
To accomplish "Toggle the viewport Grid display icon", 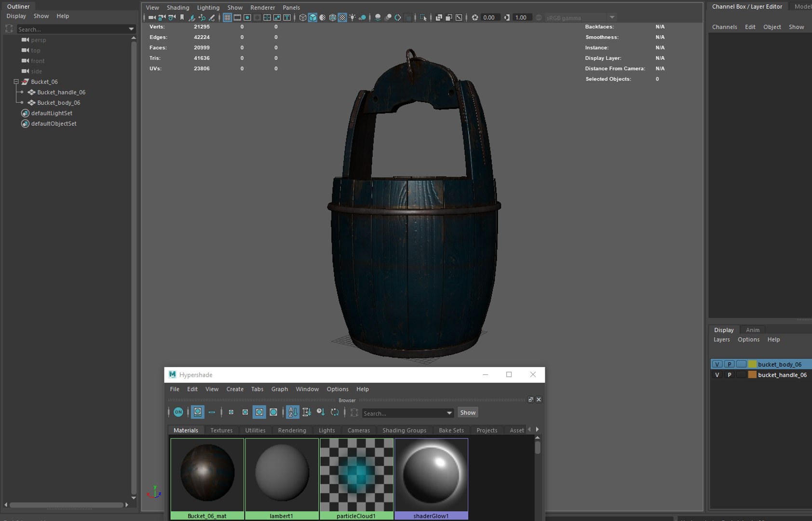I will [x=227, y=17].
